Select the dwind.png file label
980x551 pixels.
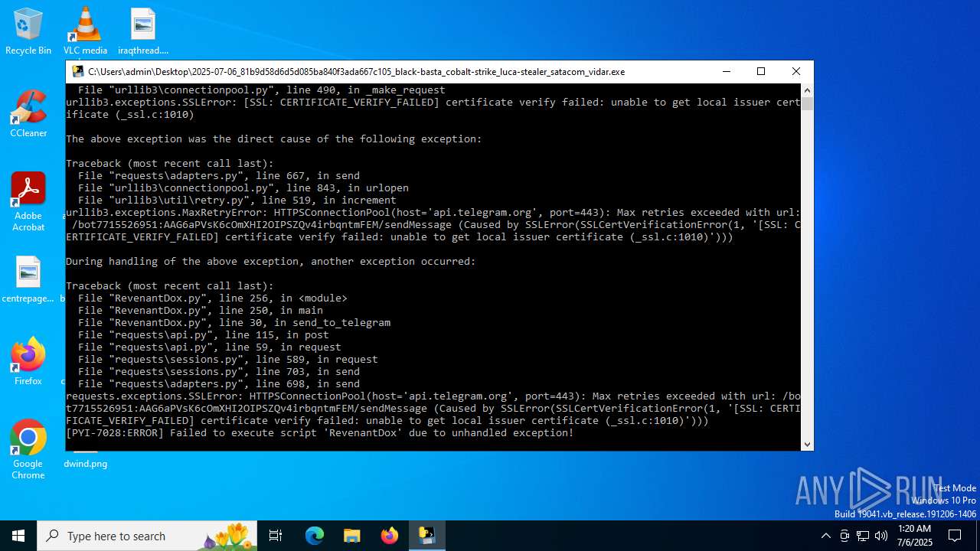click(85, 463)
